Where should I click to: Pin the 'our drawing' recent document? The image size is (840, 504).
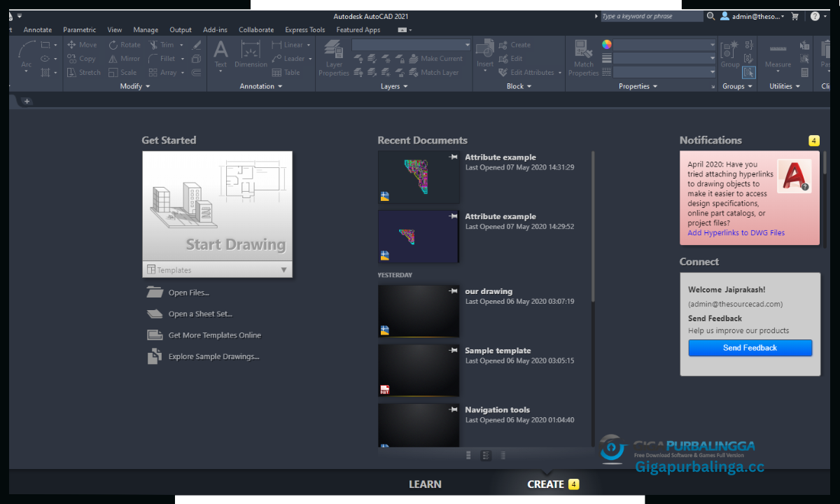click(453, 291)
